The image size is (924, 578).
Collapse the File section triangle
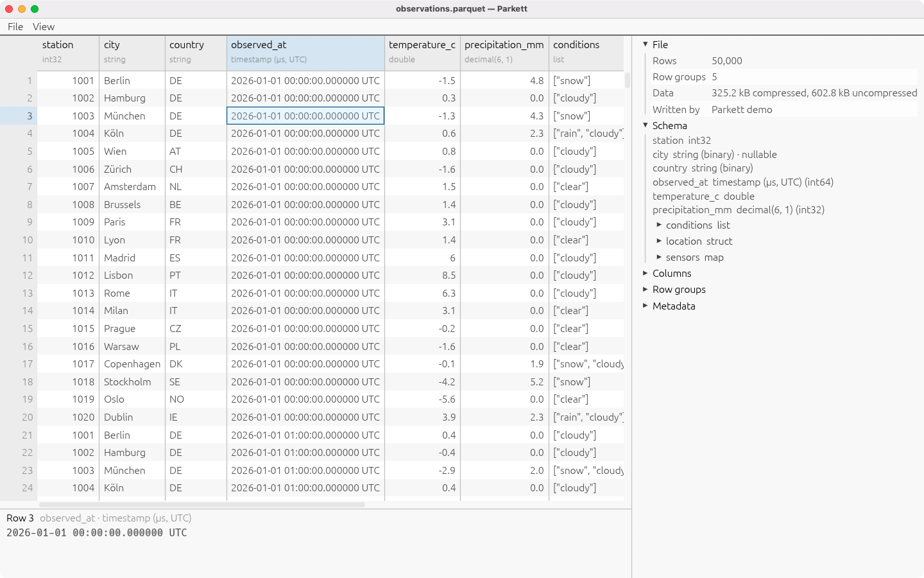tap(646, 44)
